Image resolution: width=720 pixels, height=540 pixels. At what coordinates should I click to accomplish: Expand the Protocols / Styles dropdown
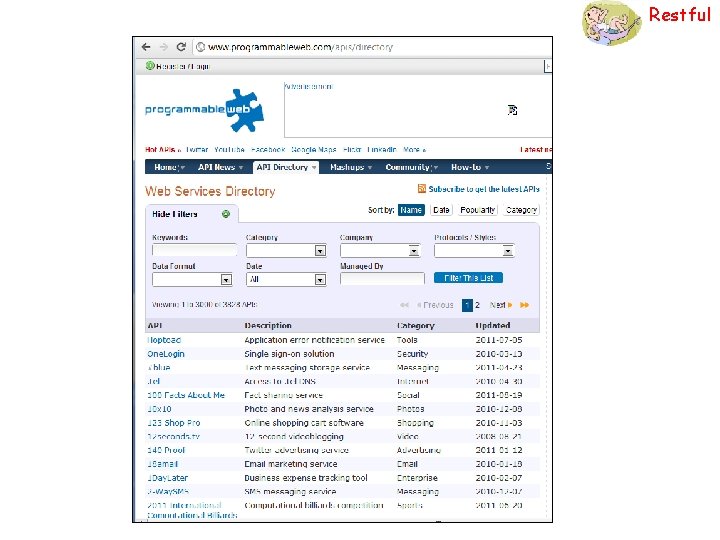[507, 251]
